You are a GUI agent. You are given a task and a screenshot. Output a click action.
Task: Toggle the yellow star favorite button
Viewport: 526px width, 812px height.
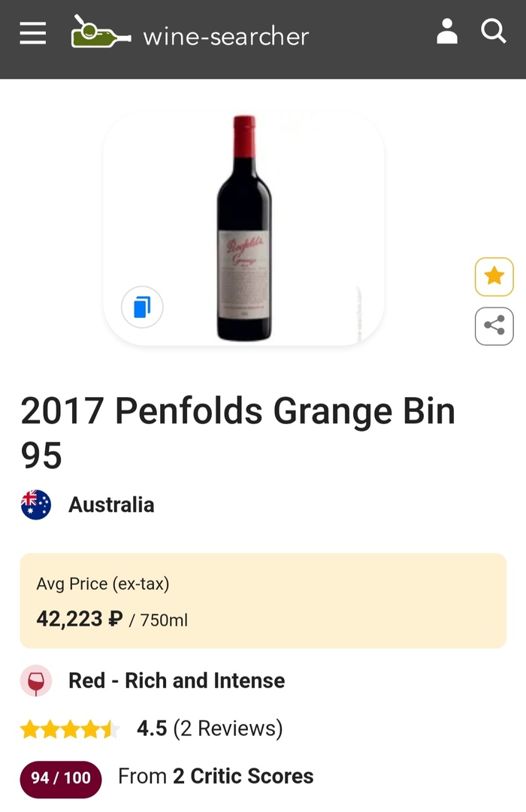494,277
